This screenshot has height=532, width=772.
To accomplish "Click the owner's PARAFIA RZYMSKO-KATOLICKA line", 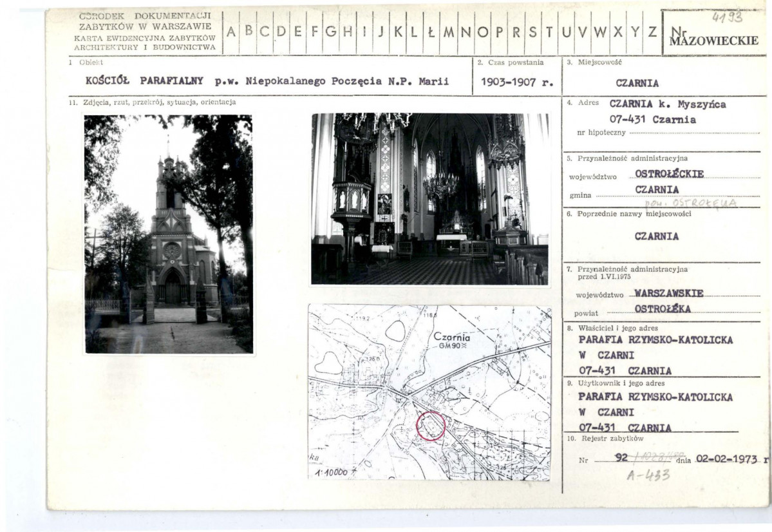I will [x=656, y=340].
